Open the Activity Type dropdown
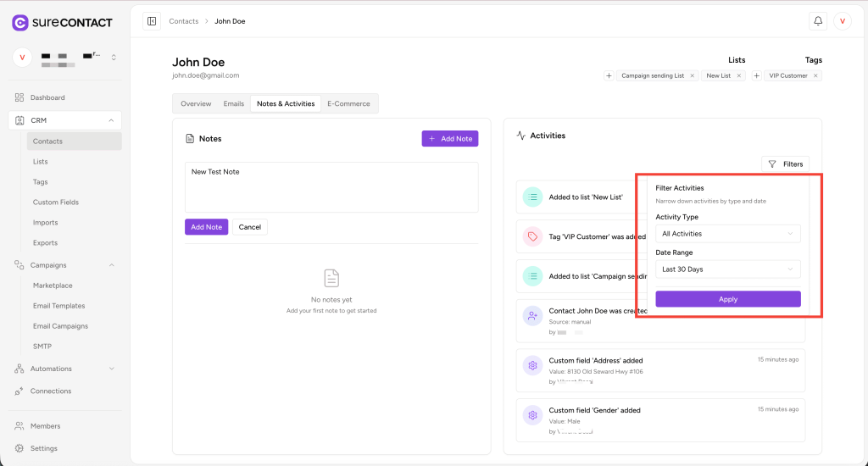868x466 pixels. pos(727,234)
